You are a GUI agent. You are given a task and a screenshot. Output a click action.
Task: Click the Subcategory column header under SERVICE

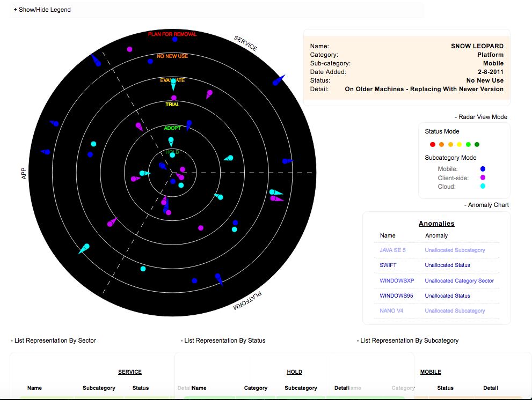(x=99, y=388)
